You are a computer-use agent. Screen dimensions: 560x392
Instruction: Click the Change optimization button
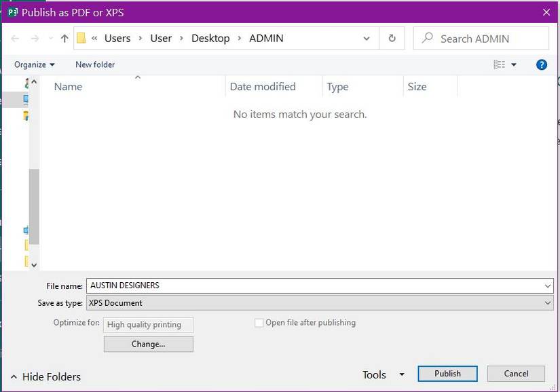(x=148, y=344)
